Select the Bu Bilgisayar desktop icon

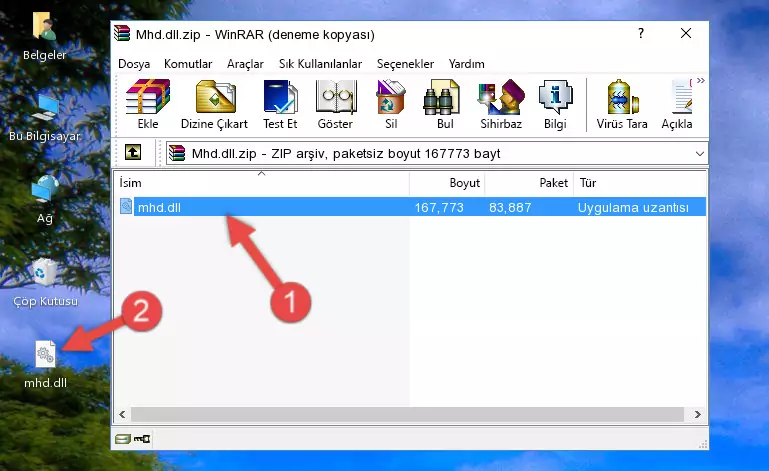click(x=44, y=118)
